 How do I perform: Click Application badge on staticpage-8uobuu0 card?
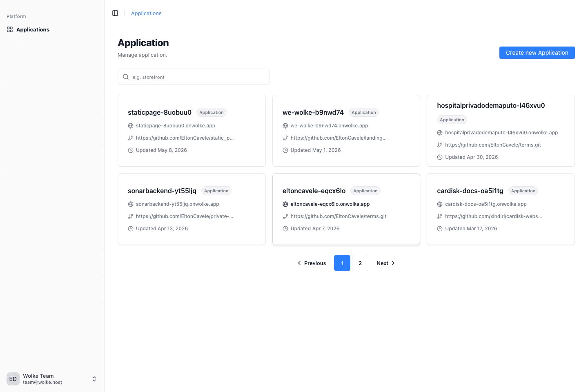[x=212, y=112]
